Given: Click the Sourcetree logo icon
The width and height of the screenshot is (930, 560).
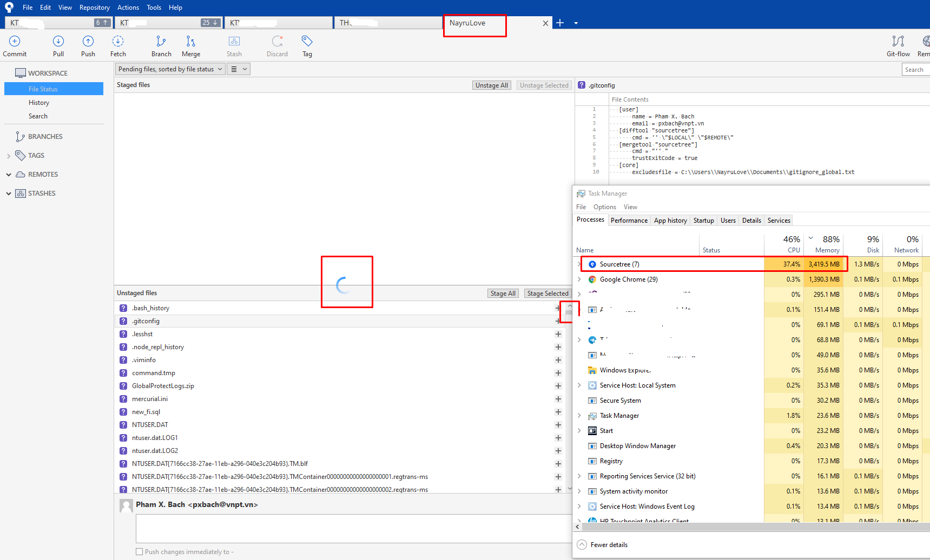Looking at the screenshot, I should pyautogui.click(x=9, y=7).
